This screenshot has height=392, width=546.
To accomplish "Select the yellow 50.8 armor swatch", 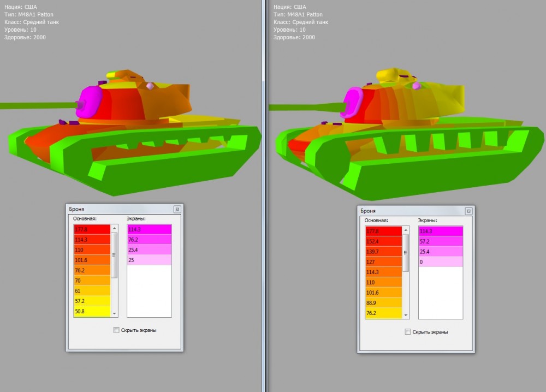I will pos(92,312).
